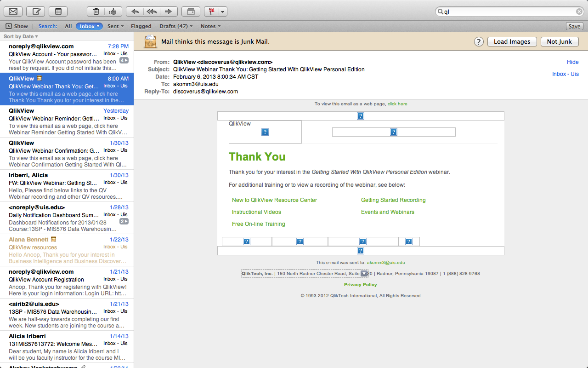Compose a new message with pencil icon
Viewport: 588px width, 368px height.
(35, 11)
